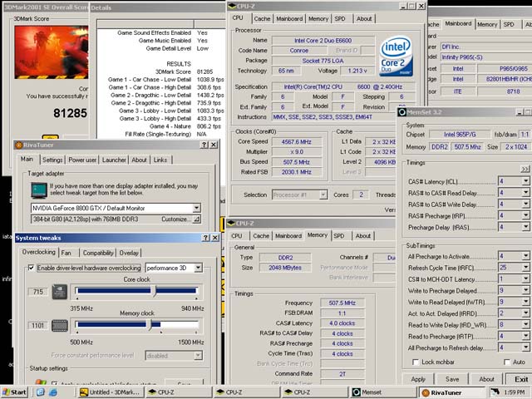Toggle the Lock mchbar checkbox

416,362
